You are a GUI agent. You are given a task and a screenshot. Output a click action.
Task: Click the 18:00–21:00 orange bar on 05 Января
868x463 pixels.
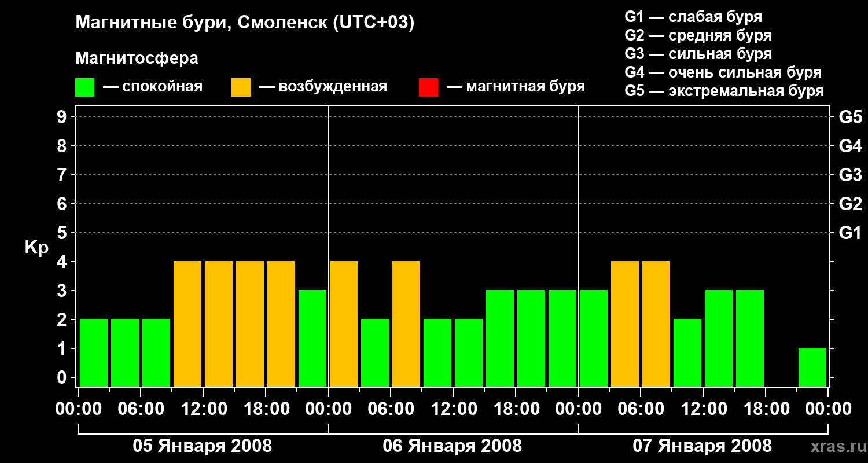point(281,324)
